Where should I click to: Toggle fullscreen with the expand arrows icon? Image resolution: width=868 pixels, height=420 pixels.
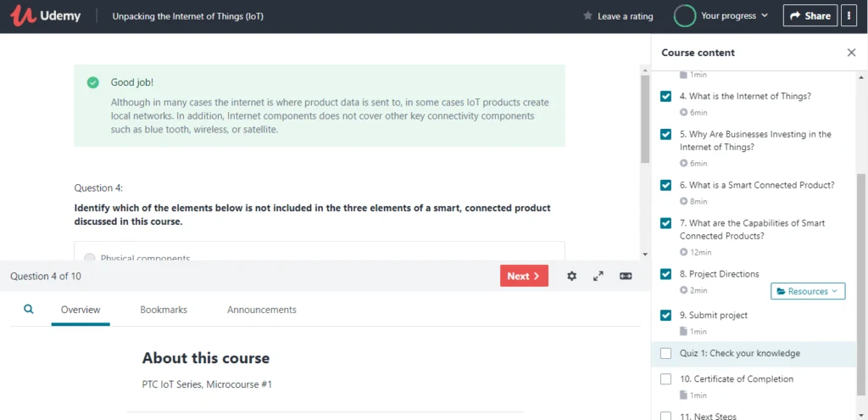coord(598,276)
